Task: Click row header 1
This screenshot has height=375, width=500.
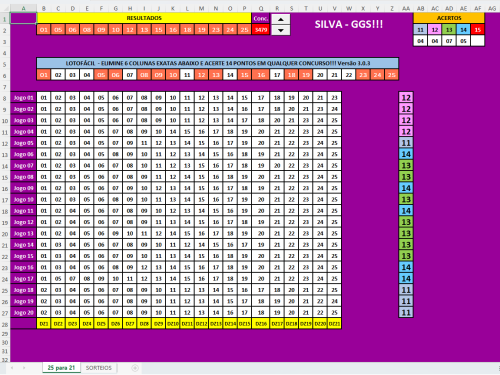Action: [5, 19]
